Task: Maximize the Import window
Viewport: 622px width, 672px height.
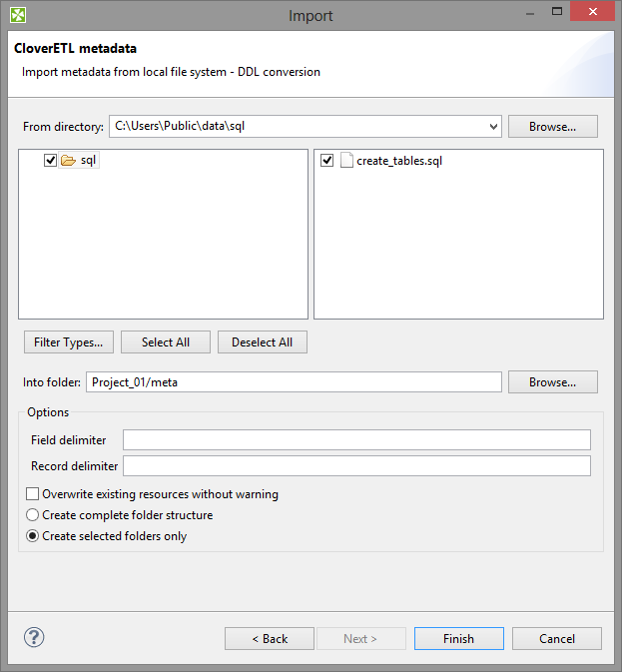Action: click(557, 12)
